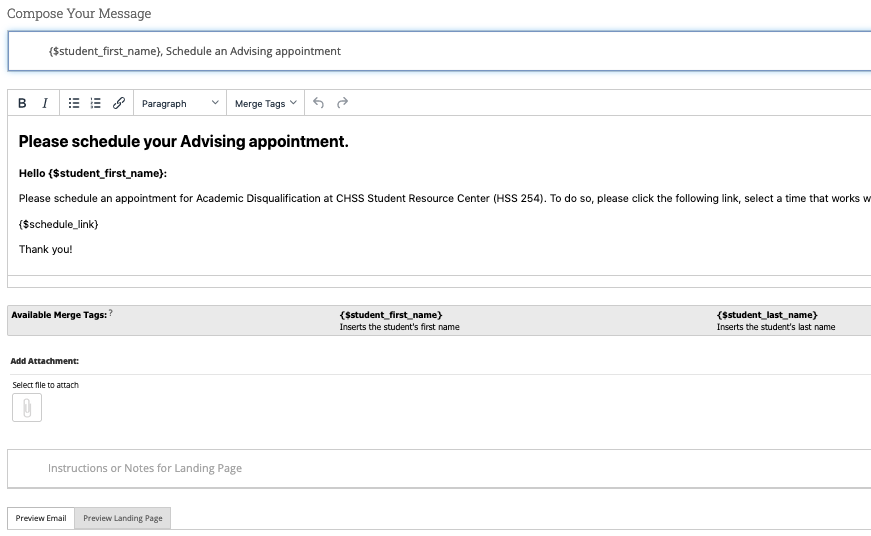Click the {$schedule_link} tag in the message body

point(58,224)
